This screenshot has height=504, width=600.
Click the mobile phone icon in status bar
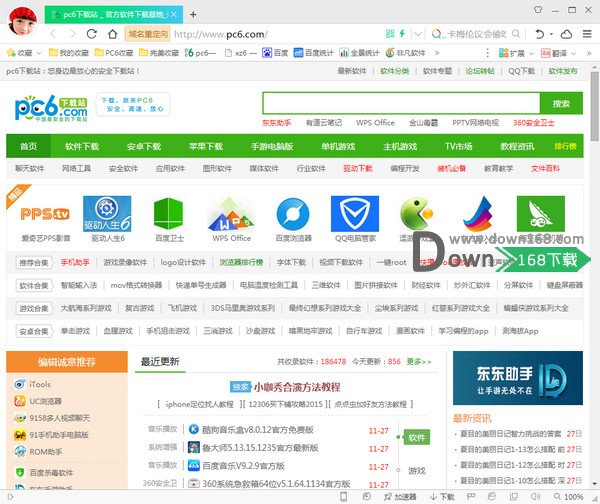click(x=344, y=497)
